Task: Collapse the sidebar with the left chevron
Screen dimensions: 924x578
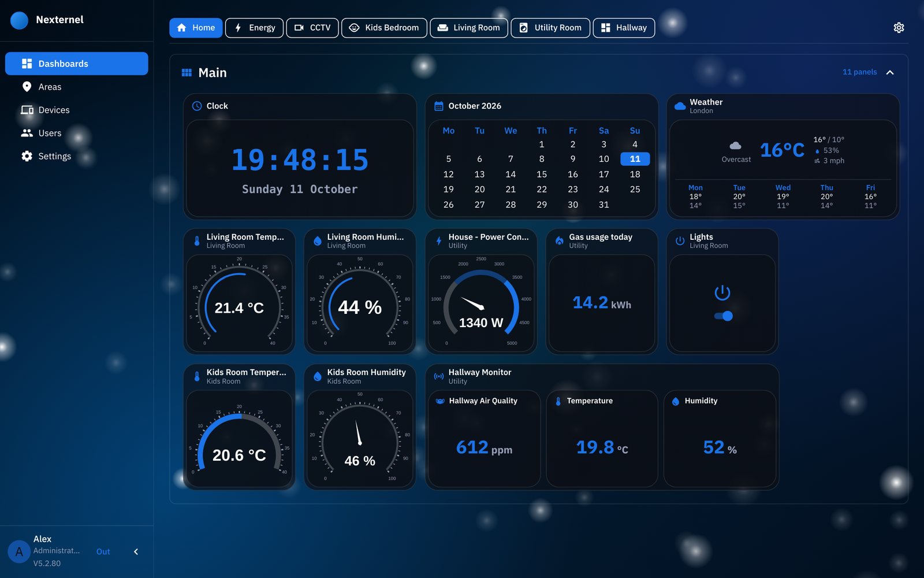Action: tap(136, 551)
